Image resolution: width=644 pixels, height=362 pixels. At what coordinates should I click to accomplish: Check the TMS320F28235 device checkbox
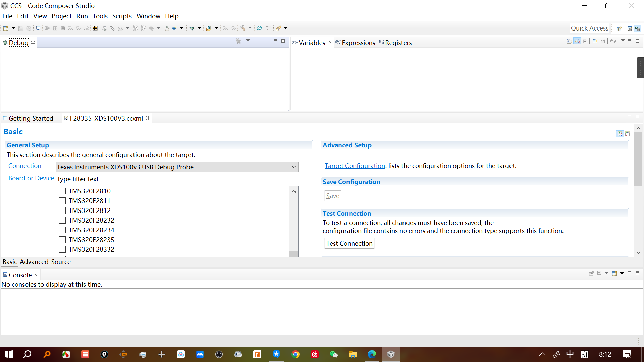(62, 240)
